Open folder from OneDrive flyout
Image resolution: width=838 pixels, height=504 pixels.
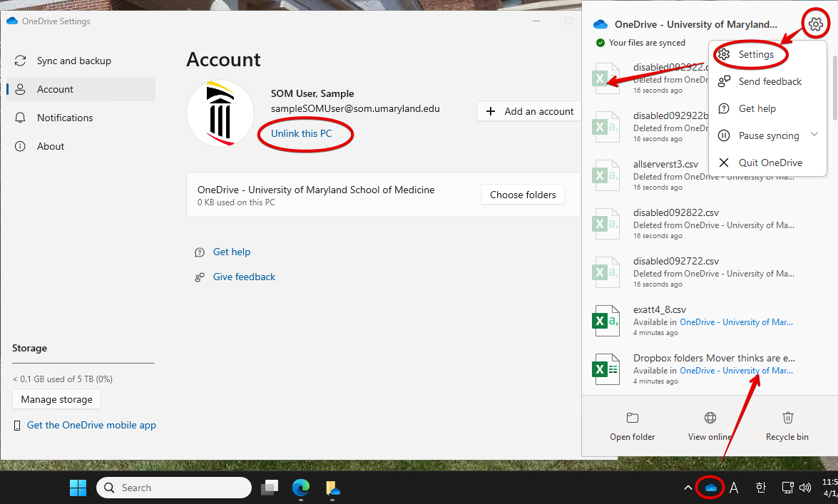[632, 426]
